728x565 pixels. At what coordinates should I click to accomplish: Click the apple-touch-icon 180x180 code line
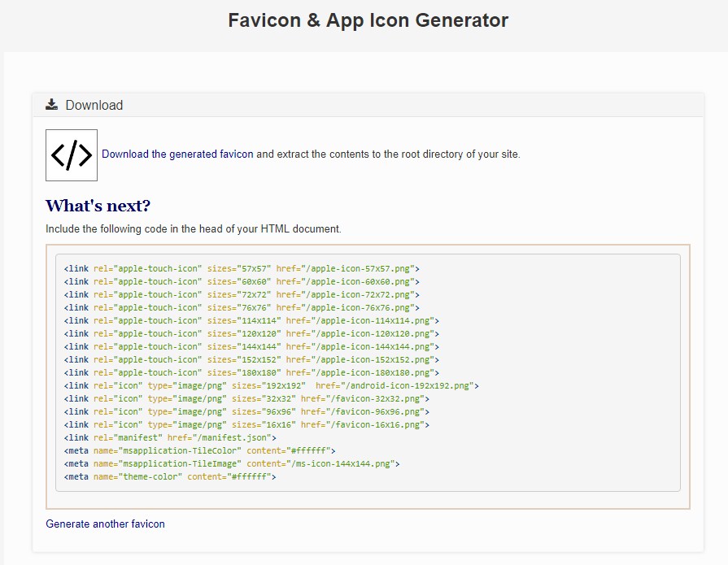pos(251,372)
